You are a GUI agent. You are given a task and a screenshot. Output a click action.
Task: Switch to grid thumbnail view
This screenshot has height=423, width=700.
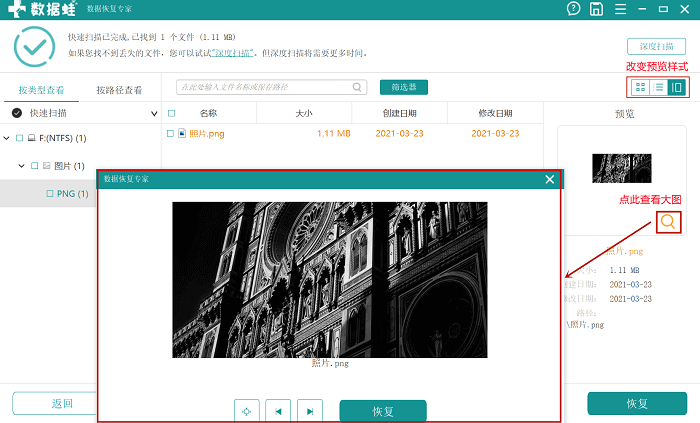click(640, 87)
